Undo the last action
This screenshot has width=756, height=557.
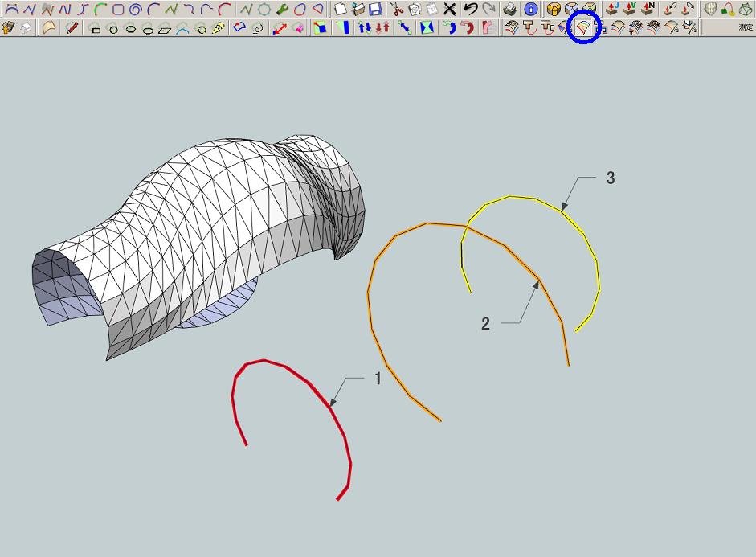(x=470, y=9)
